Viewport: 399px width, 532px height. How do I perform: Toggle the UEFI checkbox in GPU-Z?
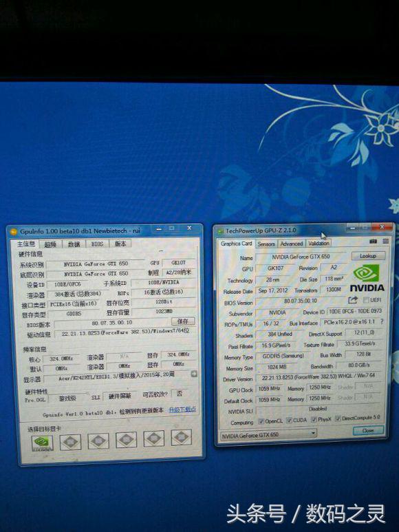tap(365, 300)
